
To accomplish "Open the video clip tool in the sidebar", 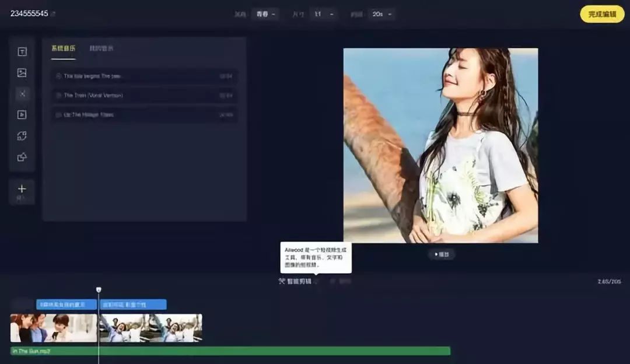I will tap(22, 114).
